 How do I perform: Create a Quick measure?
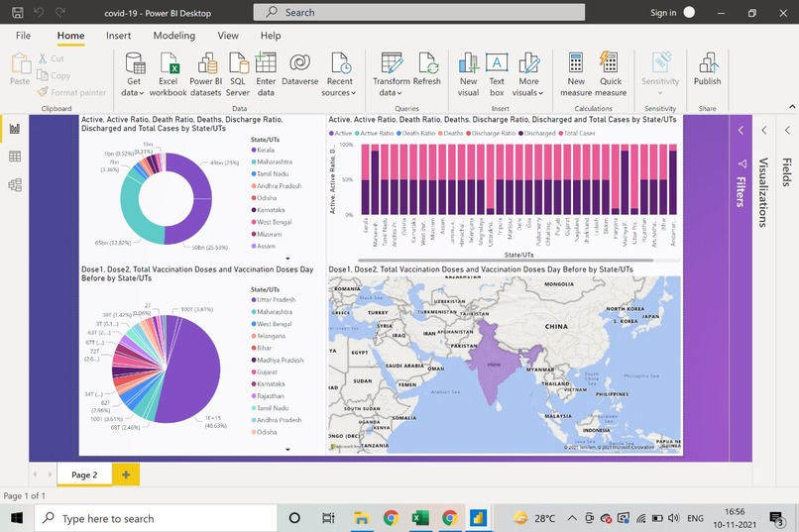[610, 74]
